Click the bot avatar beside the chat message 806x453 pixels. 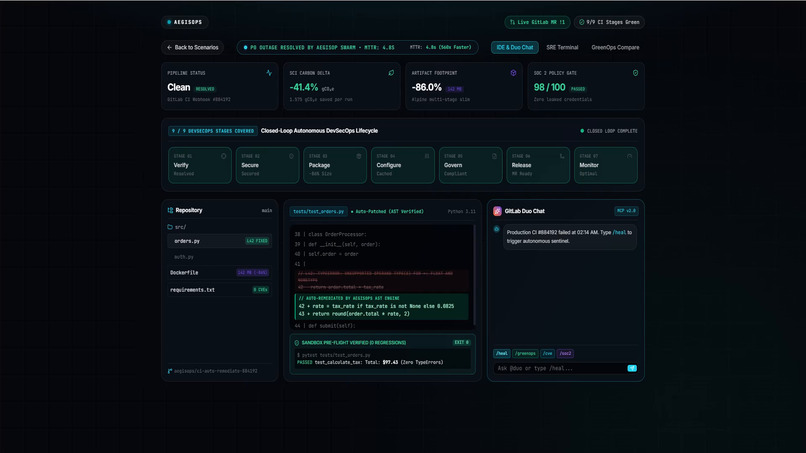tap(497, 229)
